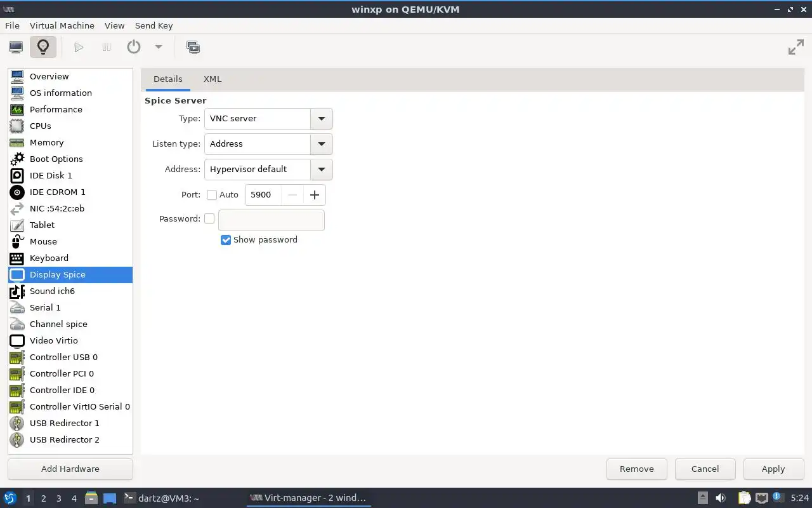Click the Cancel button
812x508 pixels.
tap(705, 469)
